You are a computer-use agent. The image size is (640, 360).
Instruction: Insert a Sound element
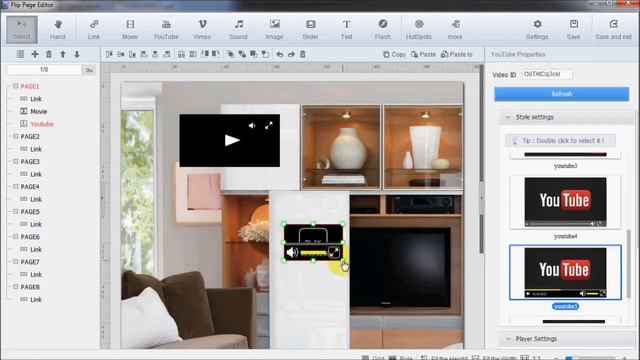pyautogui.click(x=238, y=29)
